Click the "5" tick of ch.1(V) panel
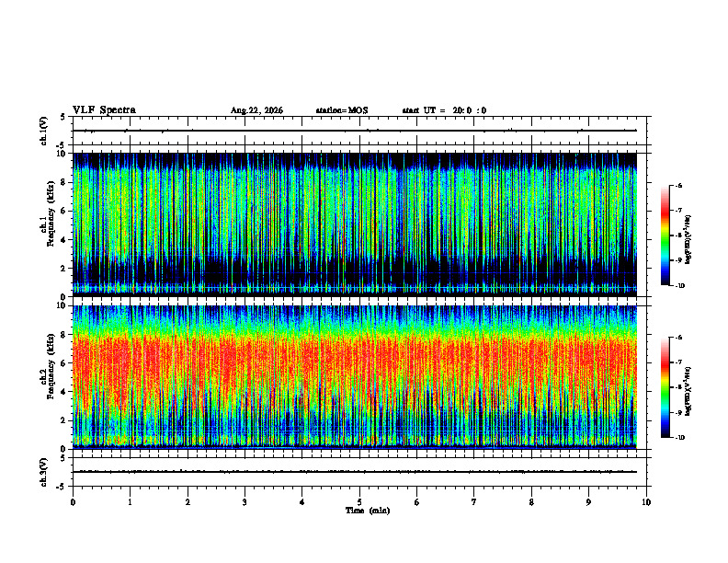This screenshot has width=728, height=563. pos(63,118)
